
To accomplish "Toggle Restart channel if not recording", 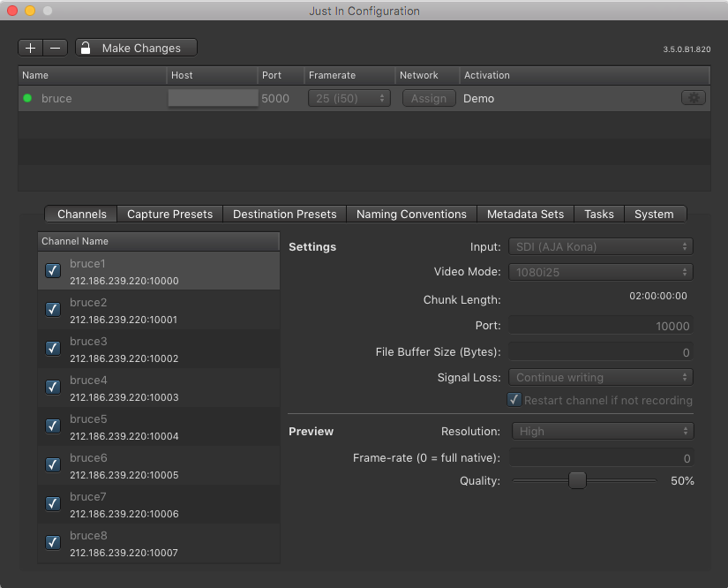I will tap(514, 400).
